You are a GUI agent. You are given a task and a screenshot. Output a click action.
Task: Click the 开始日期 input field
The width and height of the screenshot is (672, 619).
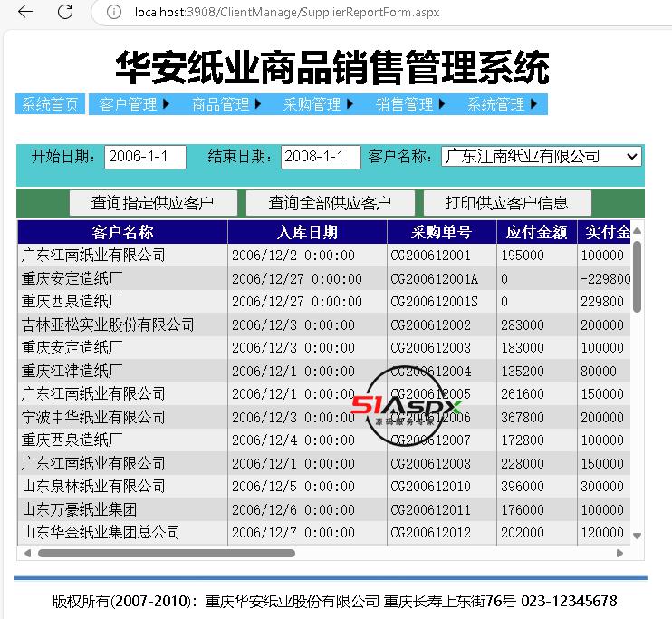click(x=145, y=157)
